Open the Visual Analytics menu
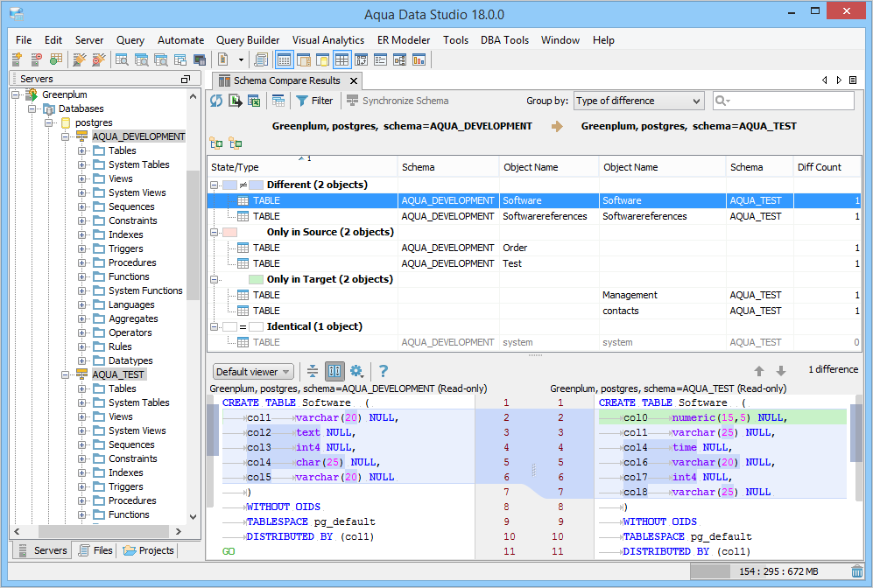Image resolution: width=873 pixels, height=588 pixels. point(328,40)
